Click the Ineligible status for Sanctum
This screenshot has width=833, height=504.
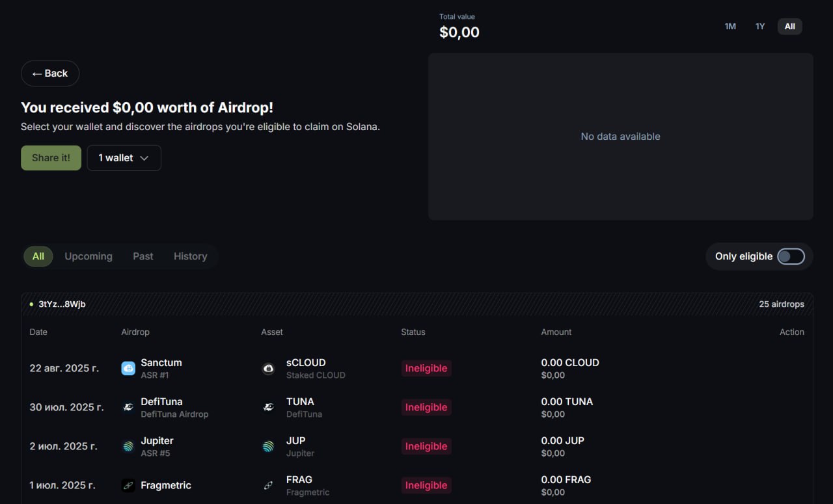pos(426,369)
